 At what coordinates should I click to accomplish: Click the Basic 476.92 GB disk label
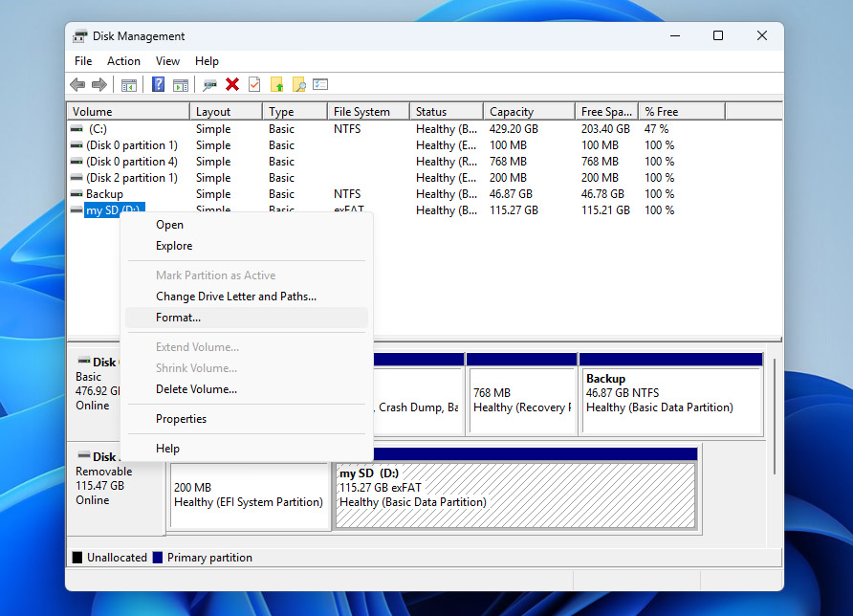(x=98, y=384)
